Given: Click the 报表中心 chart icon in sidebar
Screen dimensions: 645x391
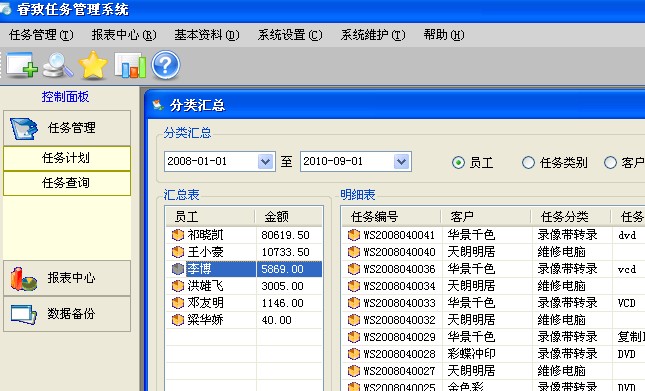Looking at the screenshot, I should tap(23, 279).
